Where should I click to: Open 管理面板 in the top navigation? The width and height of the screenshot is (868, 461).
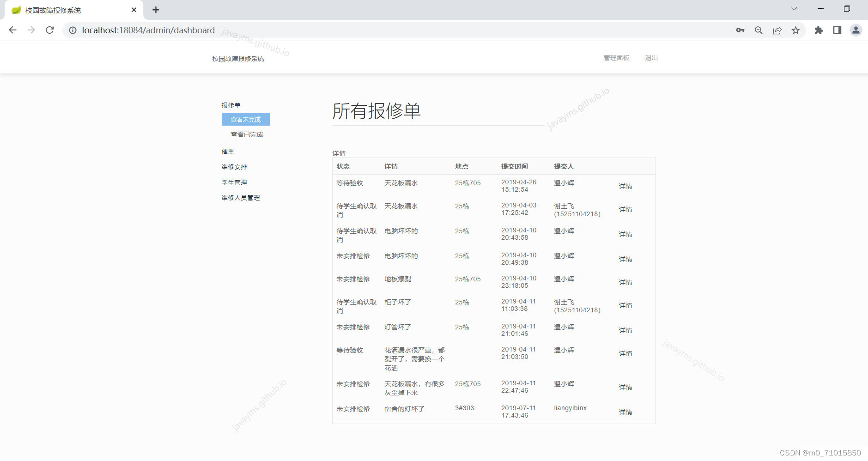[x=616, y=58]
